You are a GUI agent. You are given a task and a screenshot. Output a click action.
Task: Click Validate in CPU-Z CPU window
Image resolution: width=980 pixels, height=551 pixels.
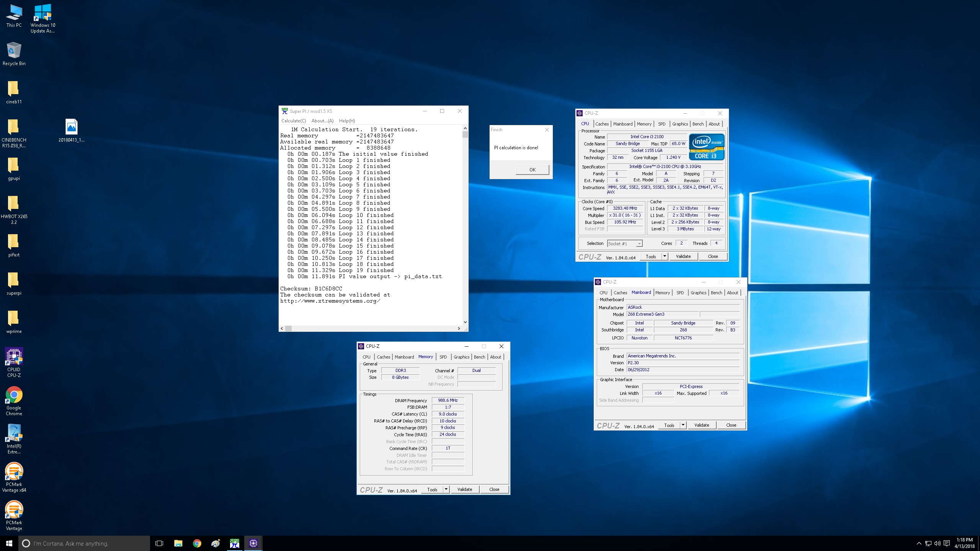click(683, 256)
